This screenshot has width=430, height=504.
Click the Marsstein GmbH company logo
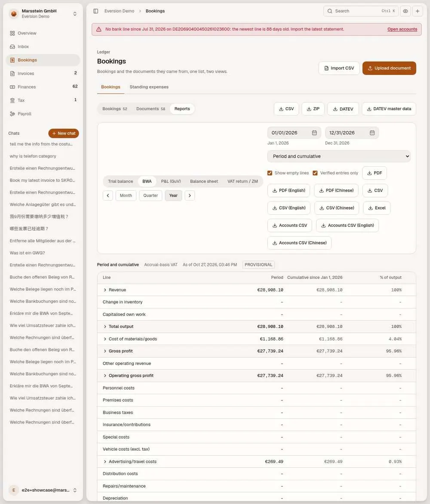click(14, 13)
